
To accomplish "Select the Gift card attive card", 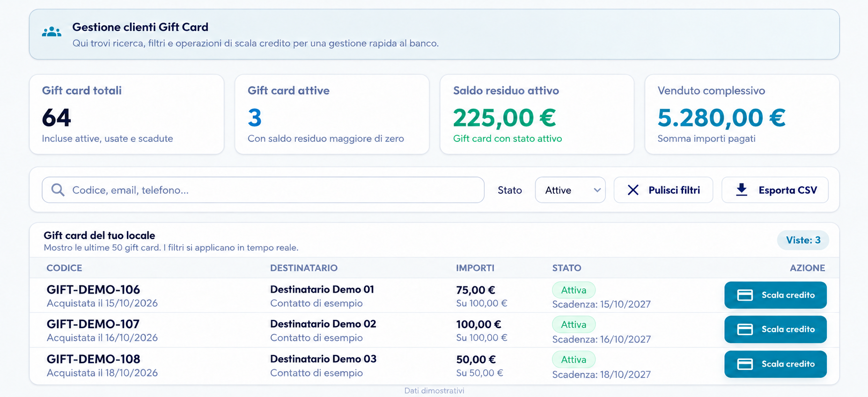I will click(332, 114).
